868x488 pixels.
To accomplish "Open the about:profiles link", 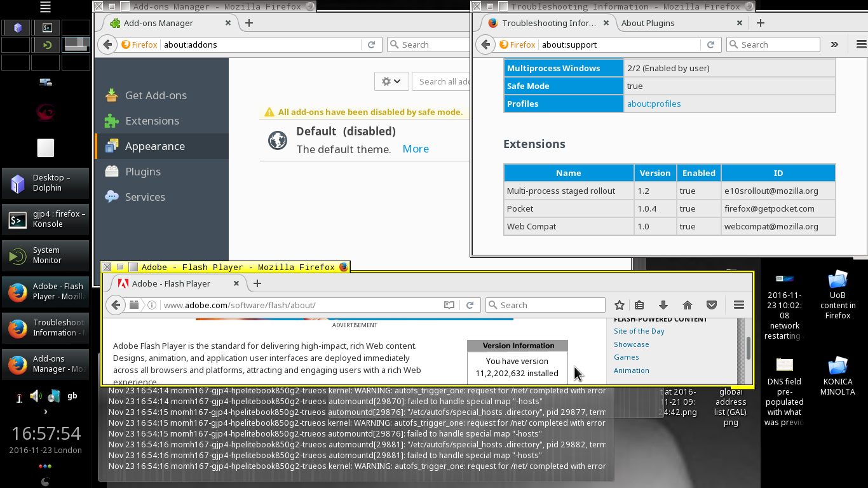I will click(x=654, y=104).
